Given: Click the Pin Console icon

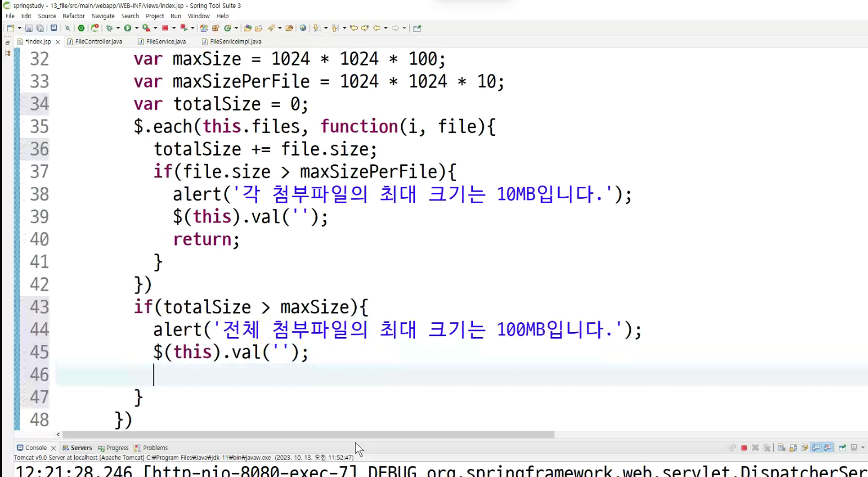Looking at the screenshot, I should pyautogui.click(x=842, y=448).
